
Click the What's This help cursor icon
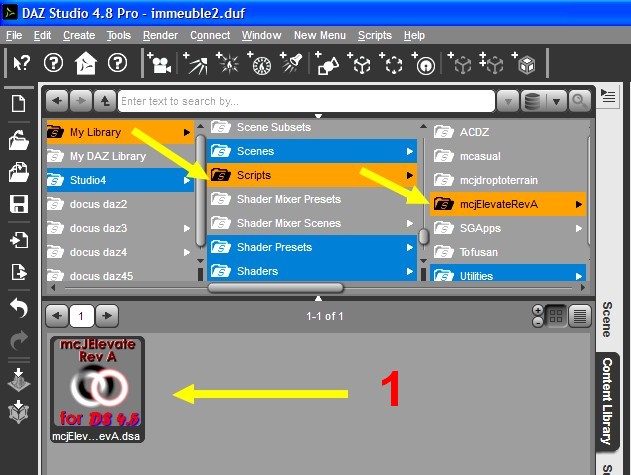(21, 63)
